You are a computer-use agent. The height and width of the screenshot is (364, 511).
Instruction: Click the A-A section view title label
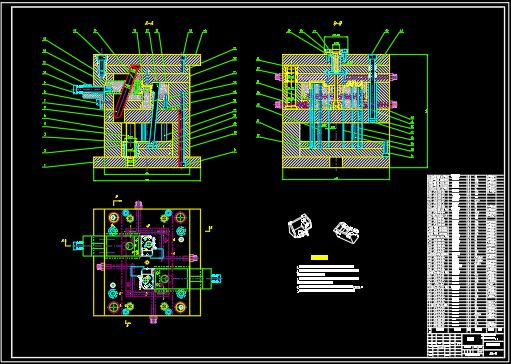[x=149, y=23]
